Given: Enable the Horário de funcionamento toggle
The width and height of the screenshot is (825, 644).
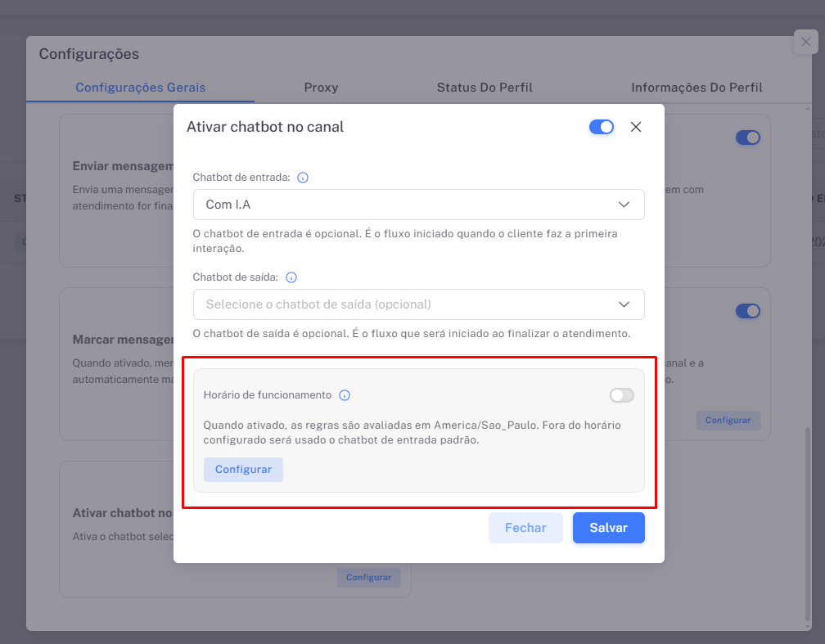Looking at the screenshot, I should pos(622,395).
